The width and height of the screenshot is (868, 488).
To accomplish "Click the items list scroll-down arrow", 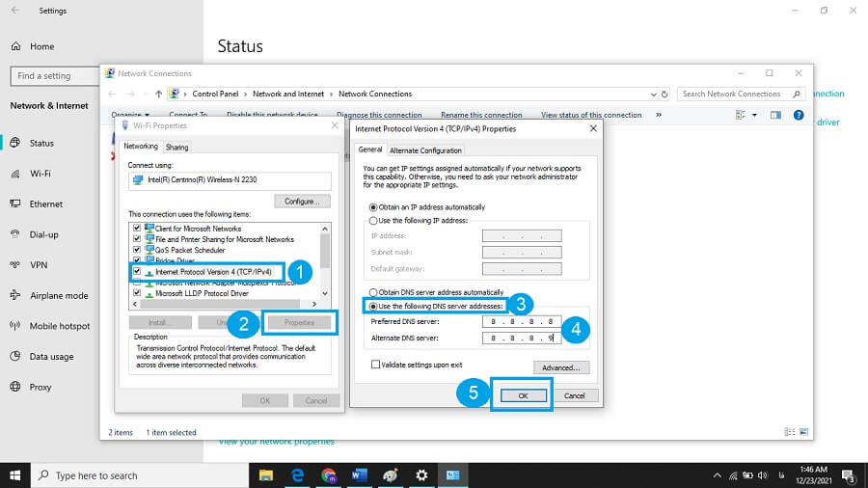I will 325,293.
